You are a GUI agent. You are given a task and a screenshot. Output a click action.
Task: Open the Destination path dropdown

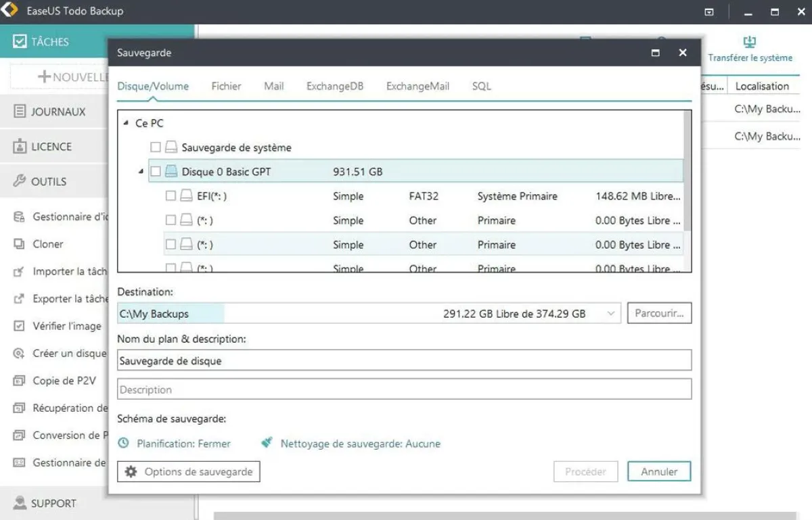pos(611,314)
